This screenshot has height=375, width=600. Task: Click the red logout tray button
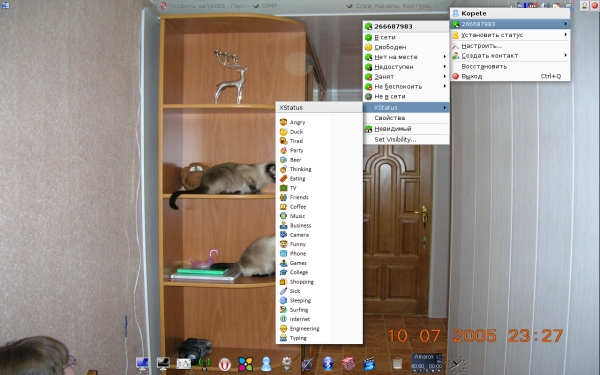[x=595, y=5]
